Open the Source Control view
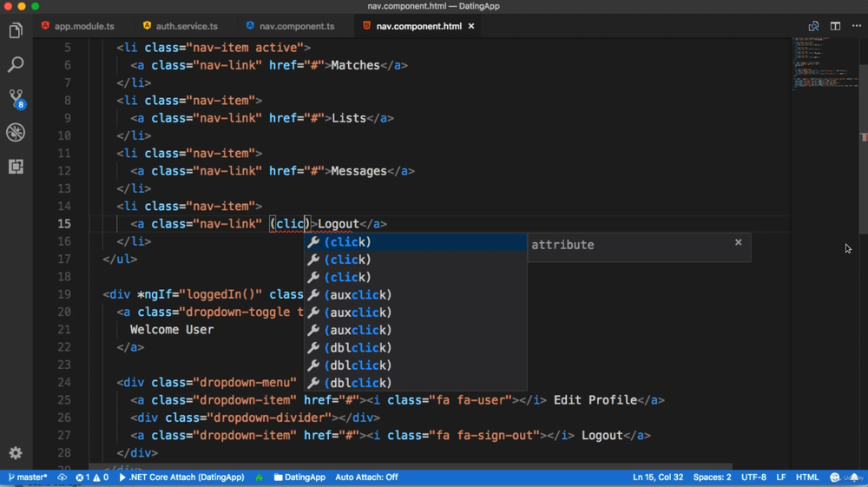The height and width of the screenshot is (487, 868). pos(16,98)
